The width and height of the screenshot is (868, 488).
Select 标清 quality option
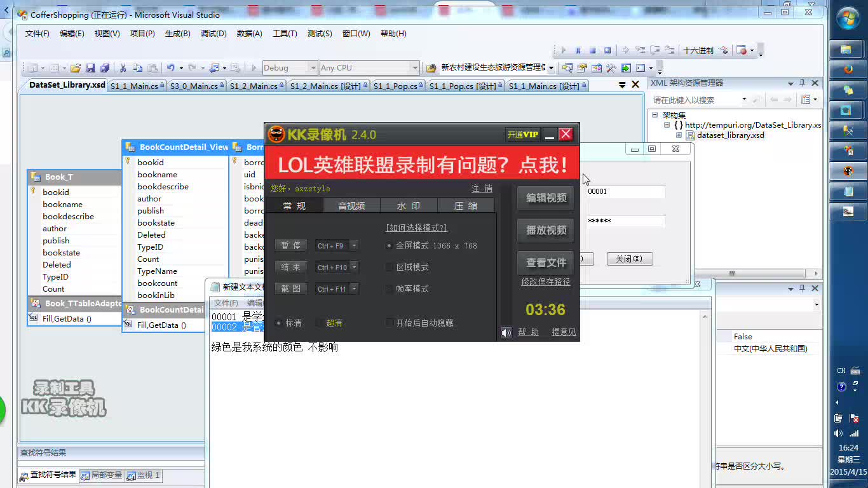[278, 323]
